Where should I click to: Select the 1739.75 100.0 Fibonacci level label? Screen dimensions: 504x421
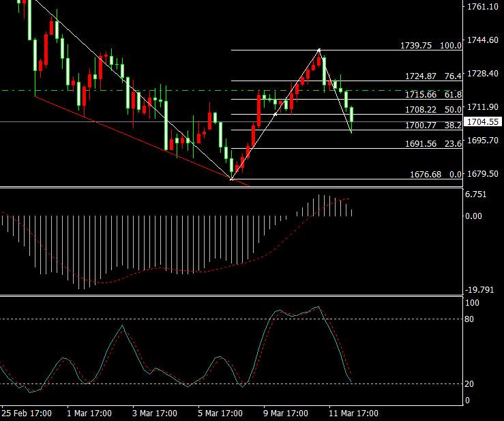click(x=431, y=45)
